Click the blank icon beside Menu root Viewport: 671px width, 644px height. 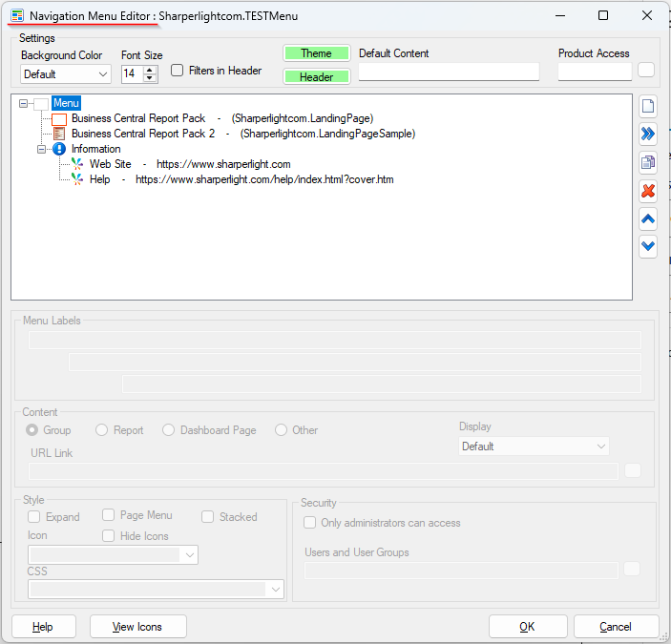point(41,103)
